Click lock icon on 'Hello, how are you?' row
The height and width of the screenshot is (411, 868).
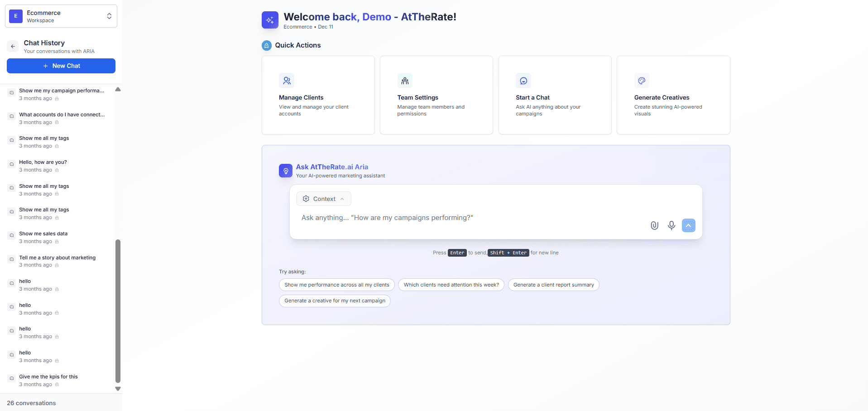coord(57,170)
